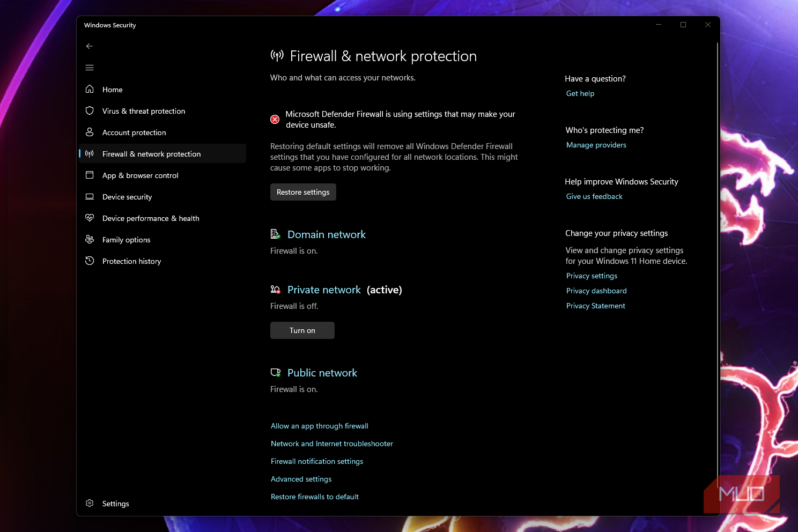Click the Public network icon
Screen dimensions: 798x532
click(276, 373)
